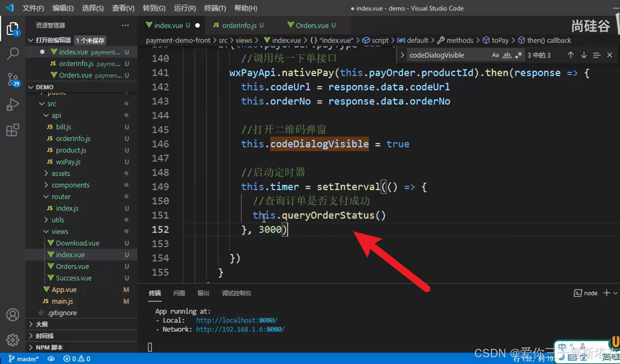The image size is (620, 364).
Task: Expand the 时间线 timeline section
Action: point(31,336)
